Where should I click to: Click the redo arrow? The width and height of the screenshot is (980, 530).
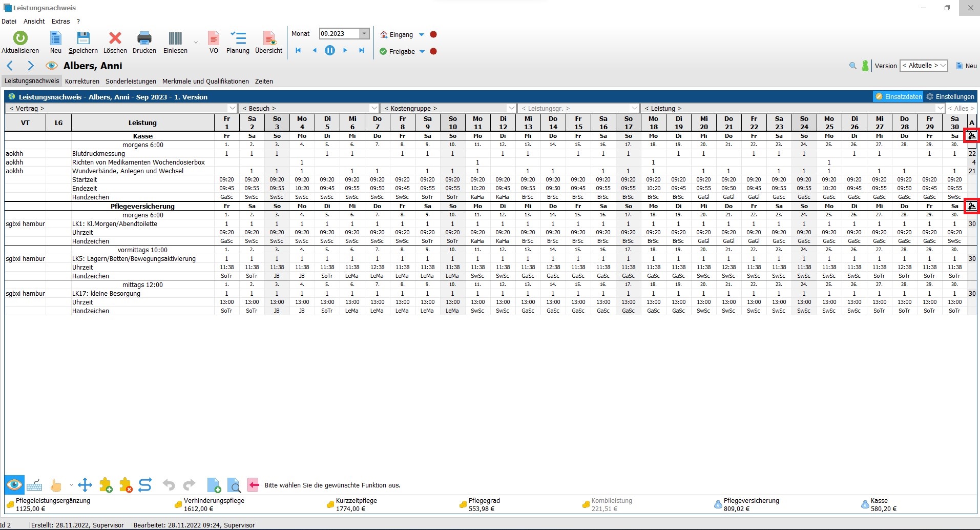pos(190,485)
